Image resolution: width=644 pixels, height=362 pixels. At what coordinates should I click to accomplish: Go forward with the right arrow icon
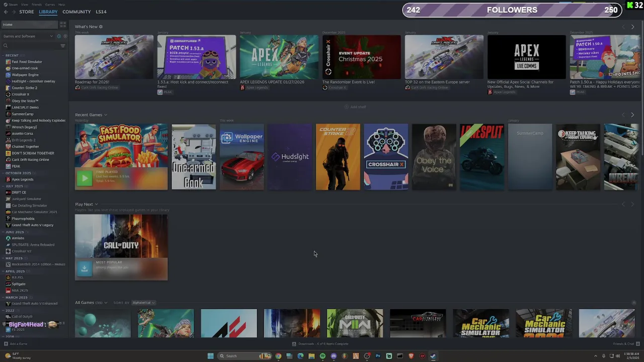14,12
